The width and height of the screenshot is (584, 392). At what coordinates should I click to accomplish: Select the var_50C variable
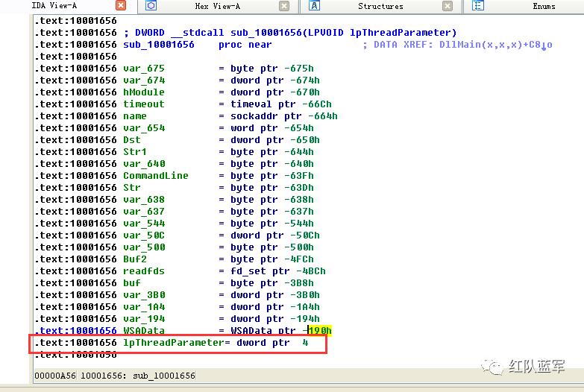(x=144, y=235)
